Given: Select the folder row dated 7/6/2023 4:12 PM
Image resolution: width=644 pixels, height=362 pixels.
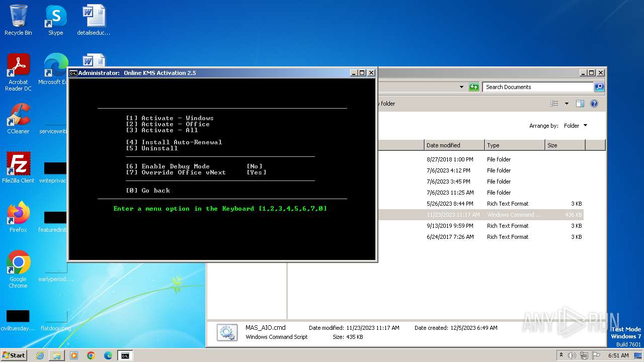Looking at the screenshot, I should click(x=480, y=170).
